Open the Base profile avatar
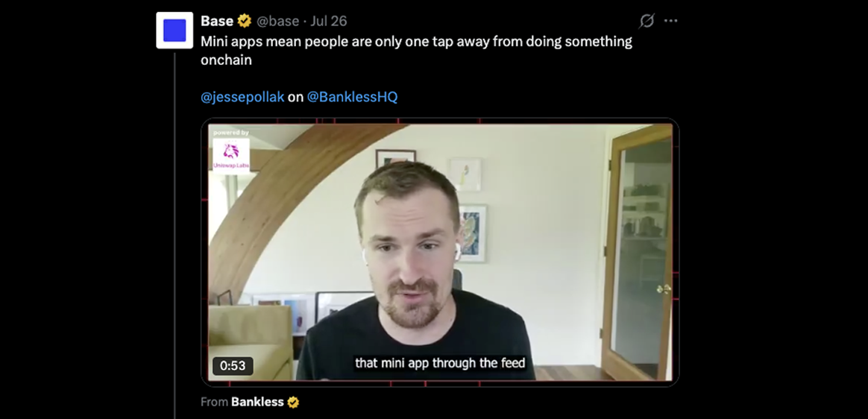The width and height of the screenshot is (868, 419). [x=174, y=31]
